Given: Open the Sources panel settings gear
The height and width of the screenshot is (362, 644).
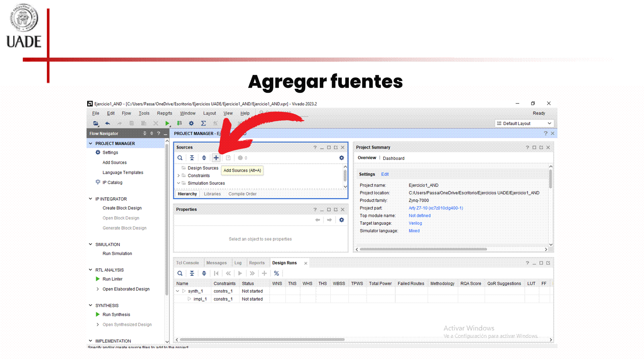Looking at the screenshot, I should click(341, 158).
